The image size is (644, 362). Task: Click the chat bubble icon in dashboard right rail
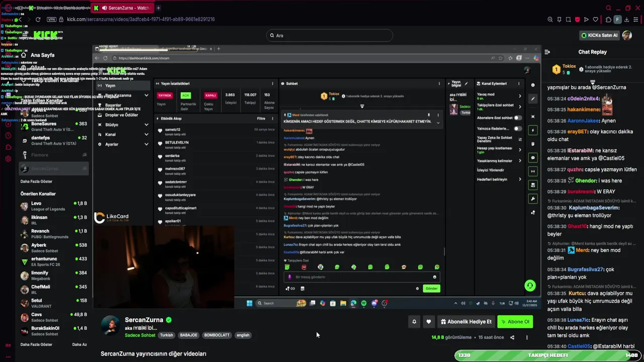click(533, 158)
